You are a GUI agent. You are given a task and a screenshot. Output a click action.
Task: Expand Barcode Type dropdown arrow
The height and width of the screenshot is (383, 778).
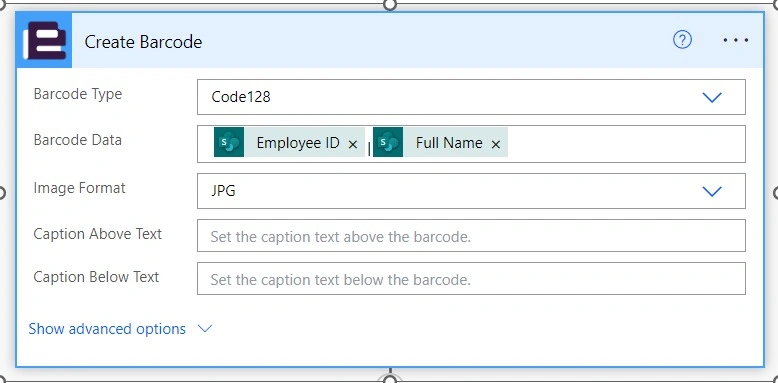click(x=712, y=97)
